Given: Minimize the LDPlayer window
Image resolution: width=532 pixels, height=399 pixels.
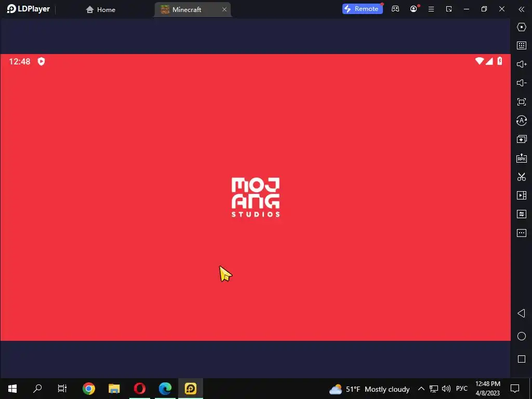Looking at the screenshot, I should click(x=467, y=9).
